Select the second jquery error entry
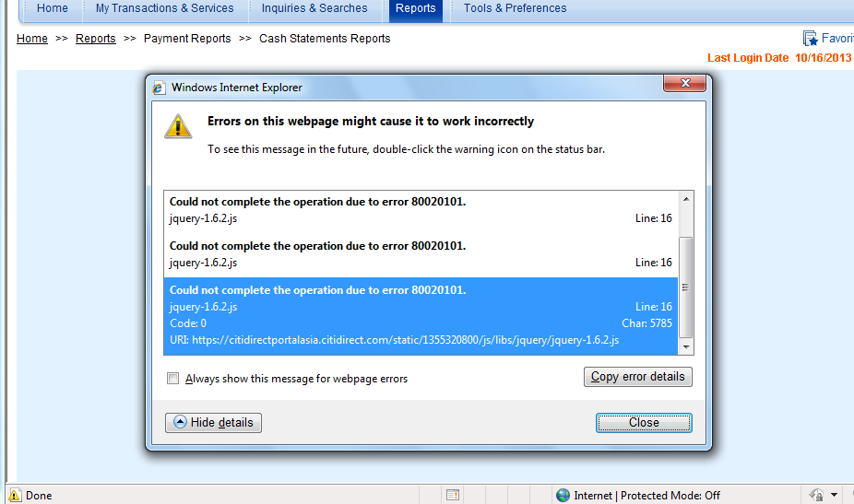The height and width of the screenshot is (504, 854). (x=421, y=254)
